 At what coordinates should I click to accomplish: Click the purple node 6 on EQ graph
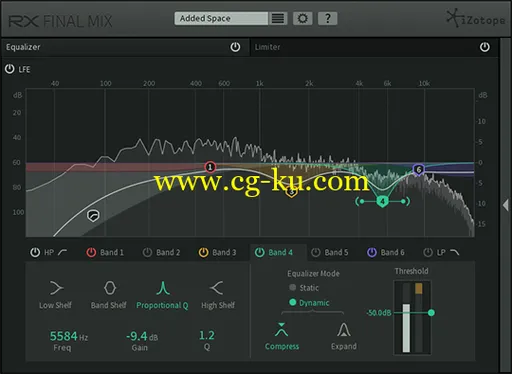419,170
